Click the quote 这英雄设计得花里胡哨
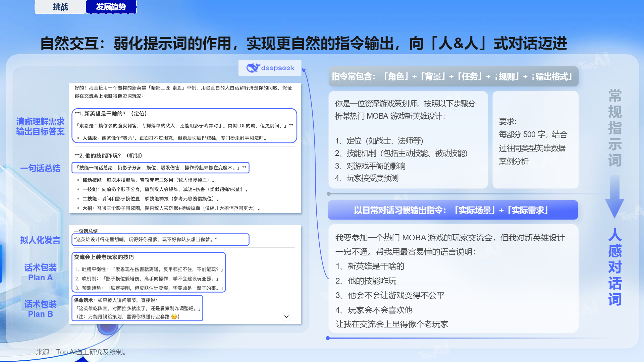The image size is (644, 362). tap(146, 239)
